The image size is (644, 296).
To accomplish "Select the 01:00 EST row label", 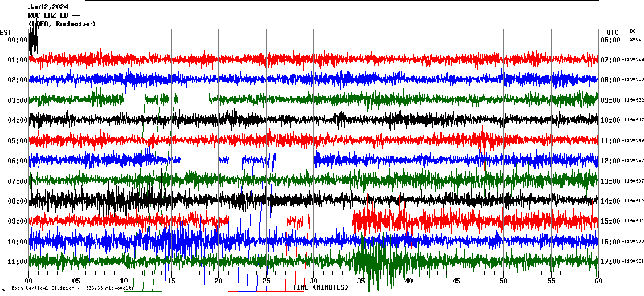I will 18,60.
